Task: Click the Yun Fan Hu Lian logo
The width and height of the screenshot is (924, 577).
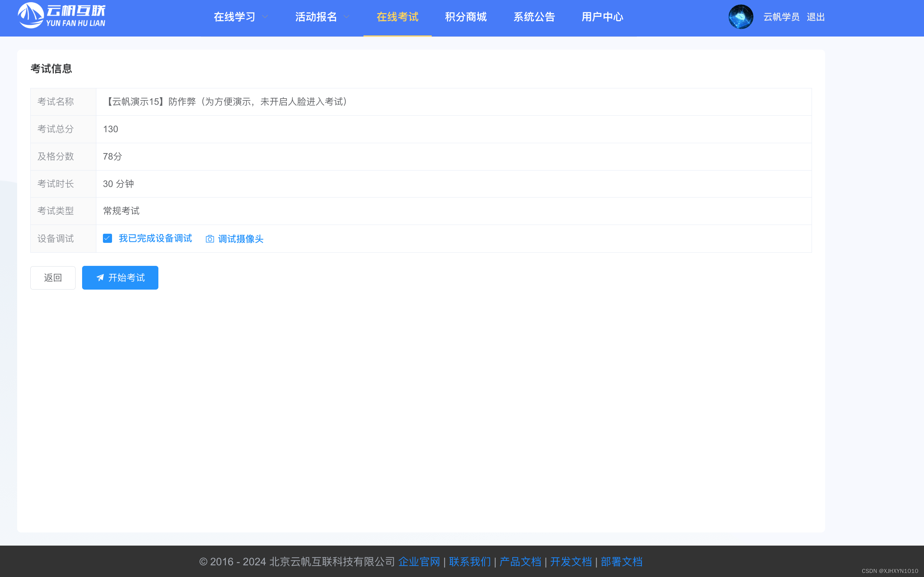Action: pyautogui.click(x=61, y=16)
